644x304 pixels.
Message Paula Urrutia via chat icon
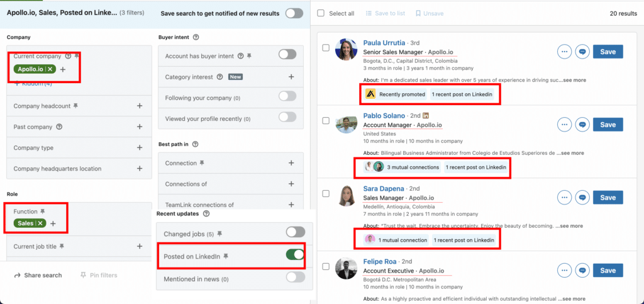pyautogui.click(x=582, y=52)
